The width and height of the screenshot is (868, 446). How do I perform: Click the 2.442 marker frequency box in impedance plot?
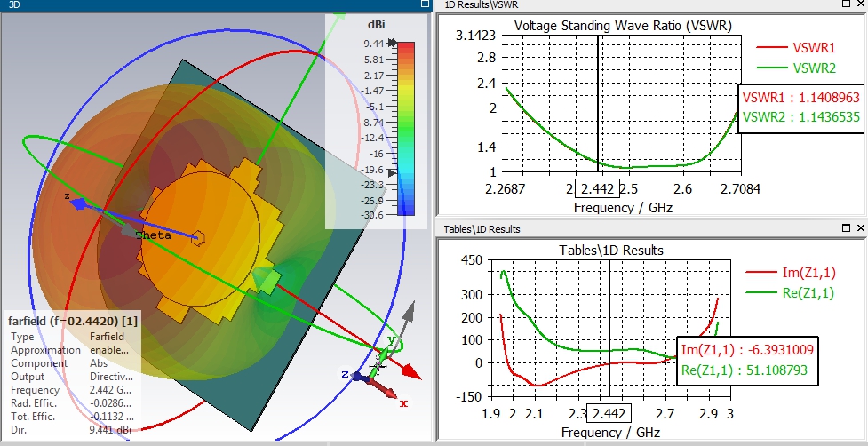tap(609, 413)
